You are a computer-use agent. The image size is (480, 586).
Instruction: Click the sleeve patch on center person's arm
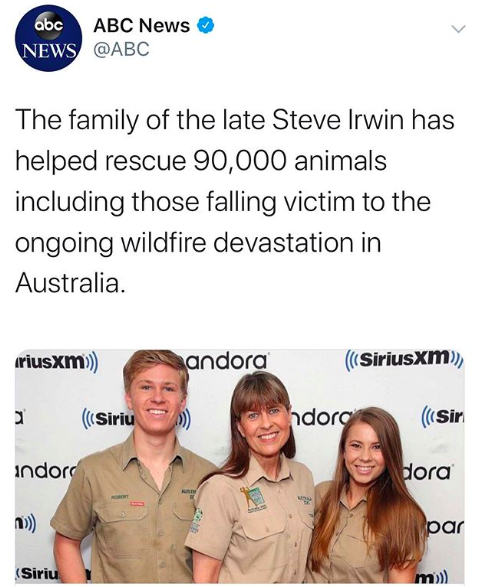click(196, 520)
